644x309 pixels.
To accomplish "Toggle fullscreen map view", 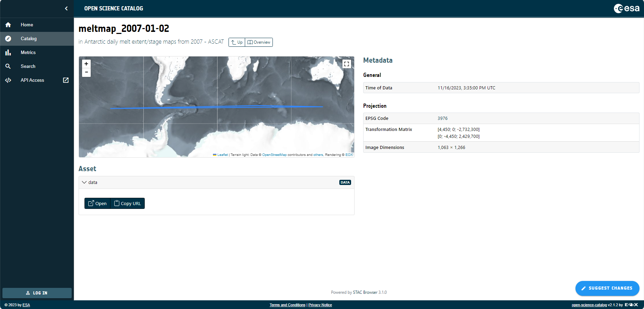I will click(347, 64).
